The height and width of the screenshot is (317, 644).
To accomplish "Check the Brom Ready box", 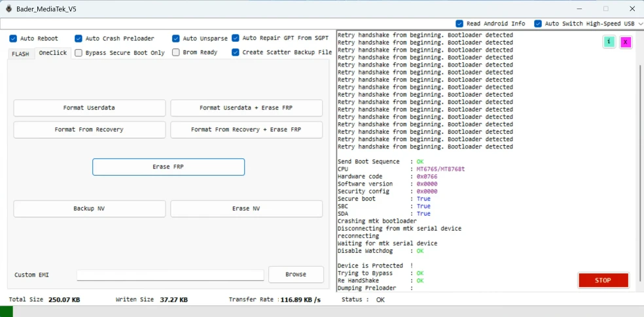I will pyautogui.click(x=176, y=52).
